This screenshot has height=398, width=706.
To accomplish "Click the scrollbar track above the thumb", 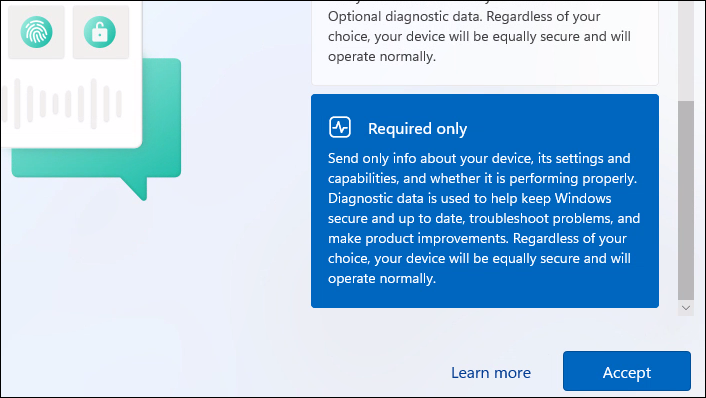I will (686, 50).
